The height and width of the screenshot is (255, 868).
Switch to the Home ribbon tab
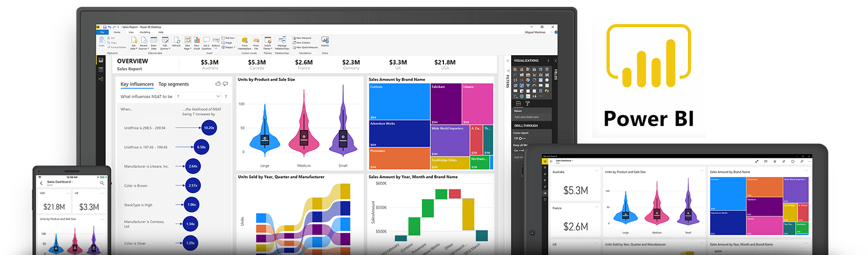coord(117,32)
